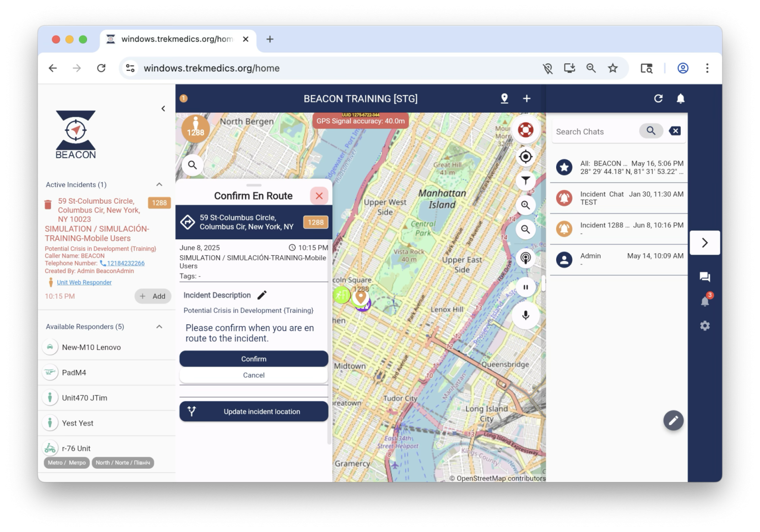Clear the chat search field
760x532 pixels.
pyautogui.click(x=675, y=131)
